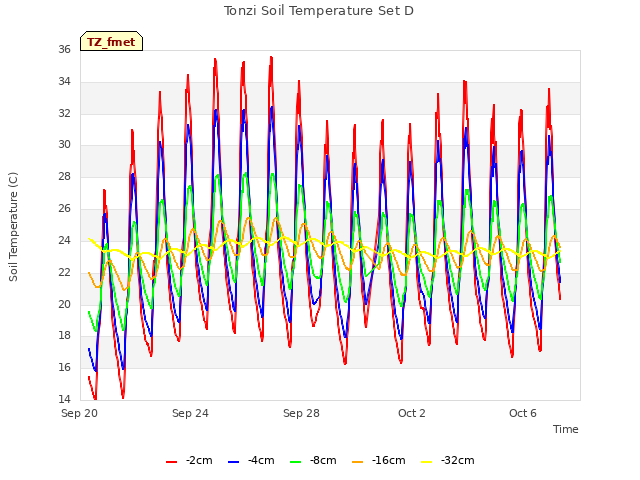Click the 16 y-axis tick label
The height and width of the screenshot is (480, 640).
64,367
